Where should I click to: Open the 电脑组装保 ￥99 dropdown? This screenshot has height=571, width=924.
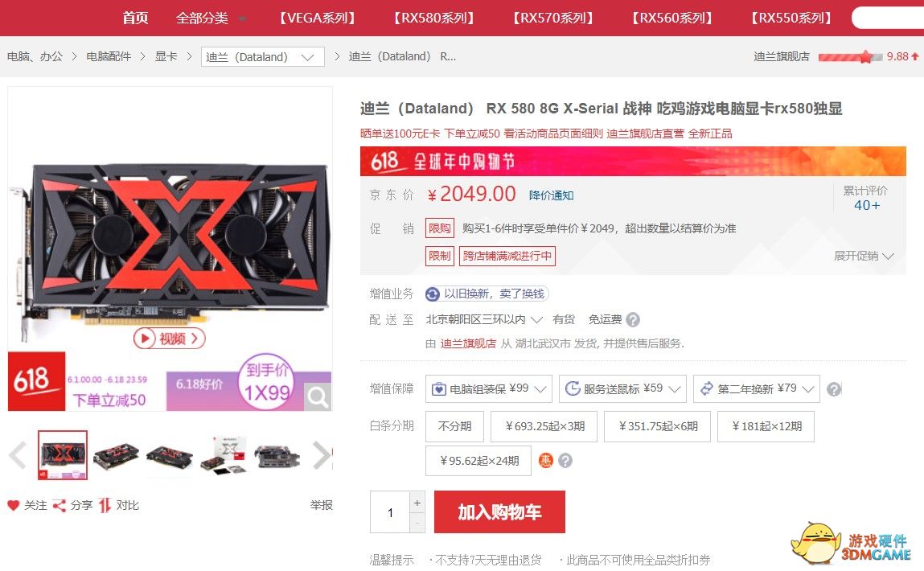(488, 389)
